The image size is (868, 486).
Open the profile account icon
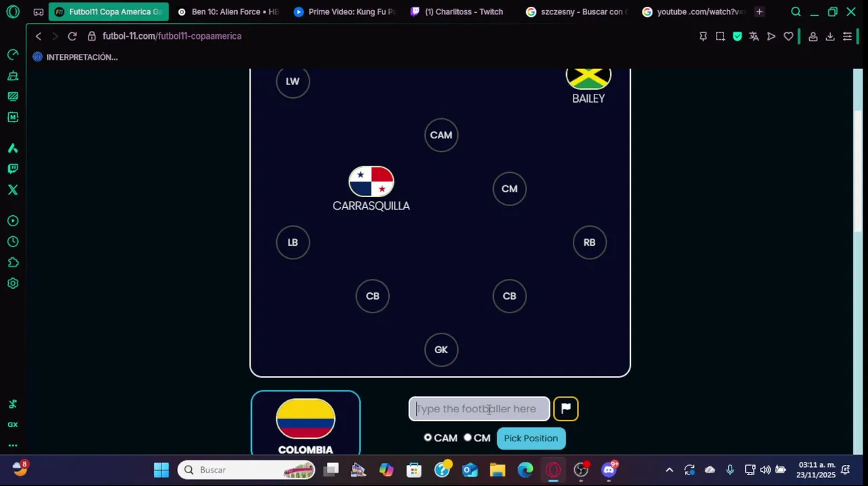pyautogui.click(x=813, y=36)
